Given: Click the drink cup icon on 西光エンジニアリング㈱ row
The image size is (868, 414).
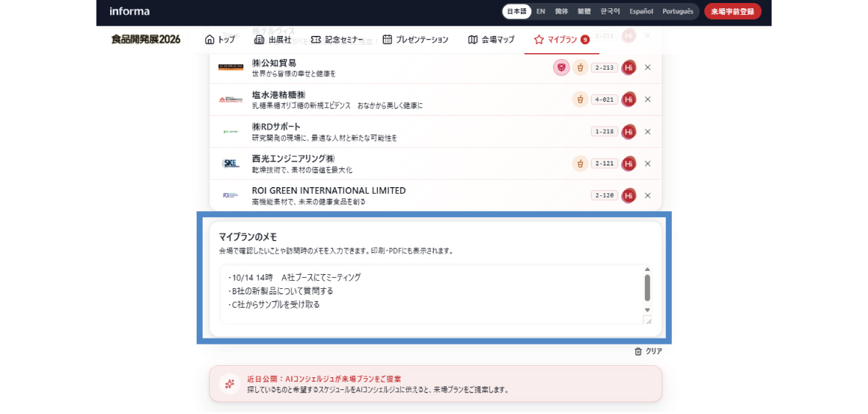Looking at the screenshot, I should click(x=580, y=164).
